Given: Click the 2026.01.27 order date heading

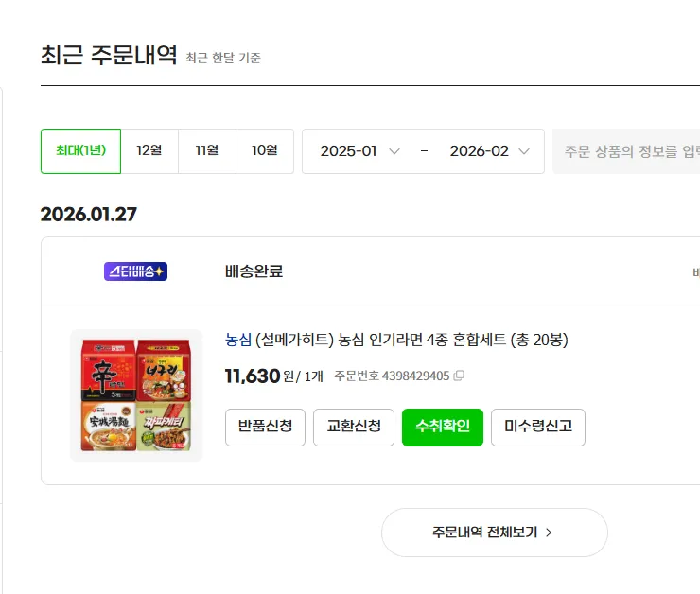Looking at the screenshot, I should (x=89, y=215).
